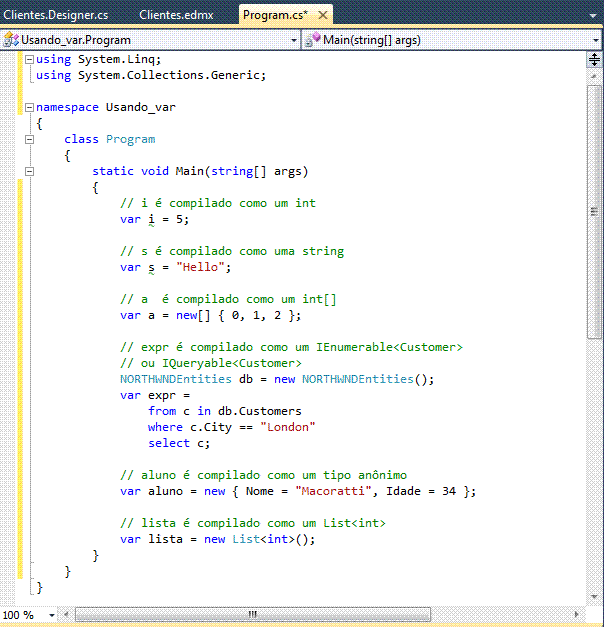Click the editor split bar icon
Screen dimensions: 604x627
(594, 60)
